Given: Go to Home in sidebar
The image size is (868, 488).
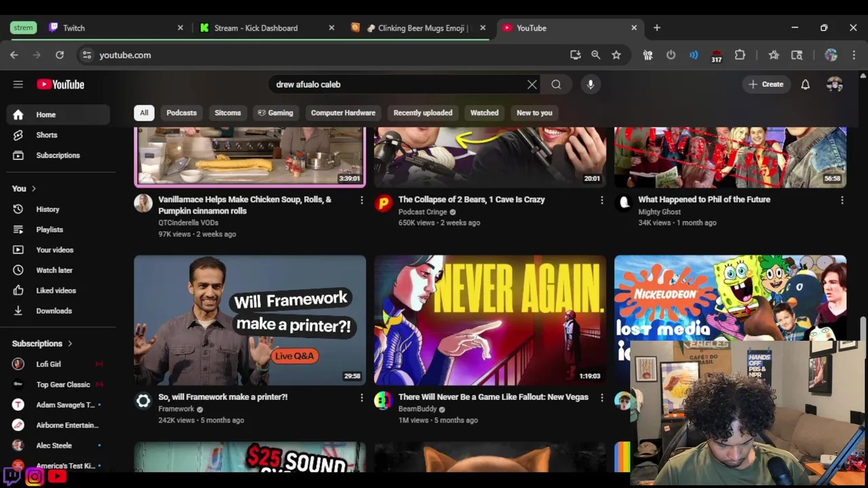Looking at the screenshot, I should (x=58, y=115).
